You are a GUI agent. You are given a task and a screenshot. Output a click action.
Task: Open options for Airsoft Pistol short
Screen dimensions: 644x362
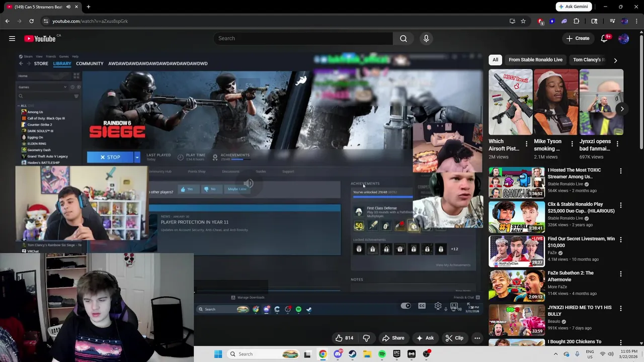coord(526,144)
